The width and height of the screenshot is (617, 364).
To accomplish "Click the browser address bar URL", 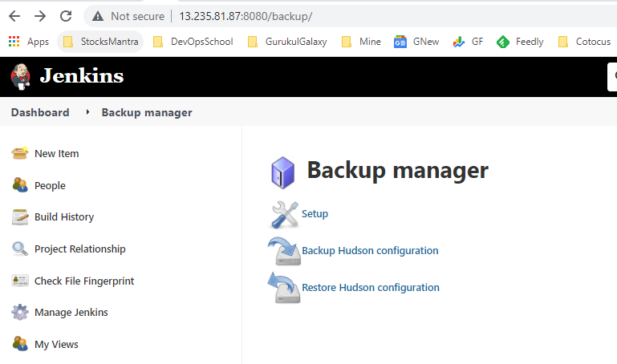I will pyautogui.click(x=246, y=16).
